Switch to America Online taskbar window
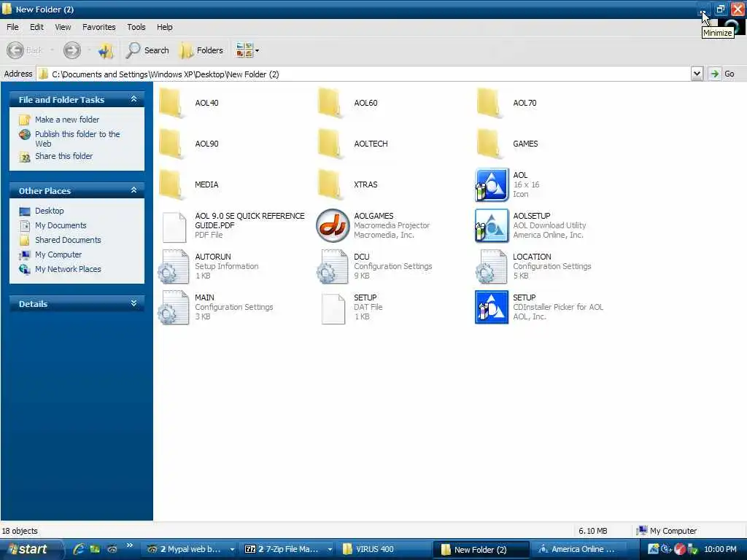Screen dimensions: 747x560 579,550
